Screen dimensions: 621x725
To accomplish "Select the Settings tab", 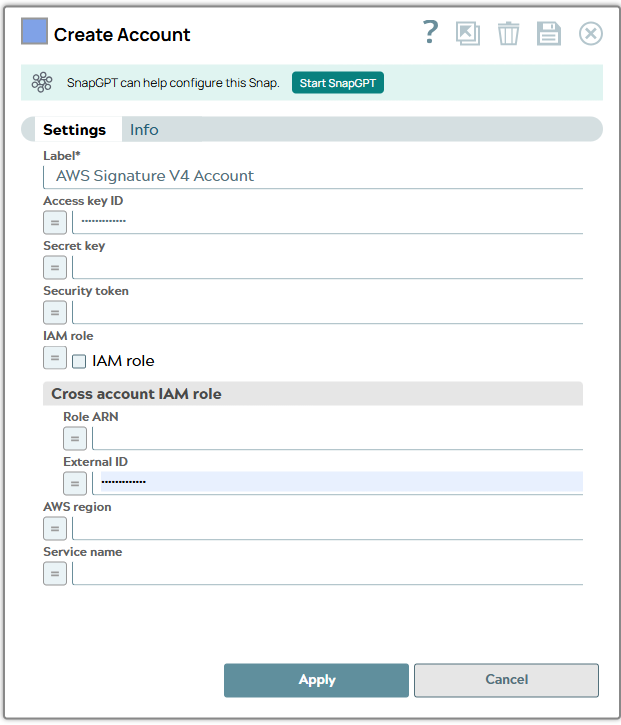I will [x=74, y=130].
